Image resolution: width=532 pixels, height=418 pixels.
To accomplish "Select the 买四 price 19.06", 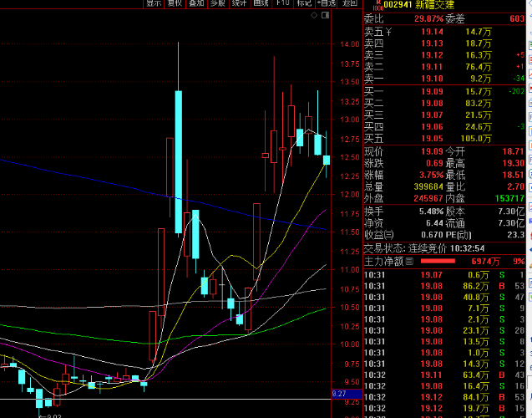I will pos(432,127).
